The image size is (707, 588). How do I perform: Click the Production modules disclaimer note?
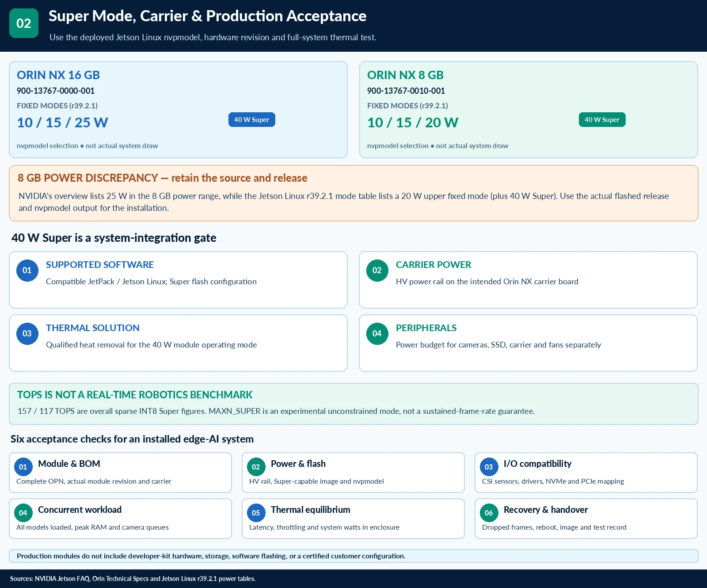211,556
